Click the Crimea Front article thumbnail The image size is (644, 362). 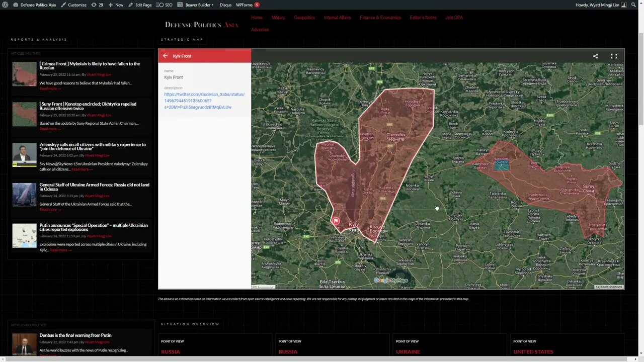coord(25,74)
